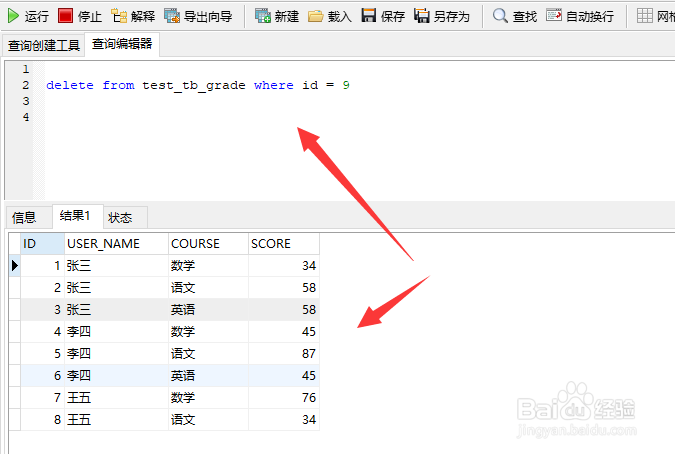
Task: Choose 另存为 to save as
Action: click(442, 16)
